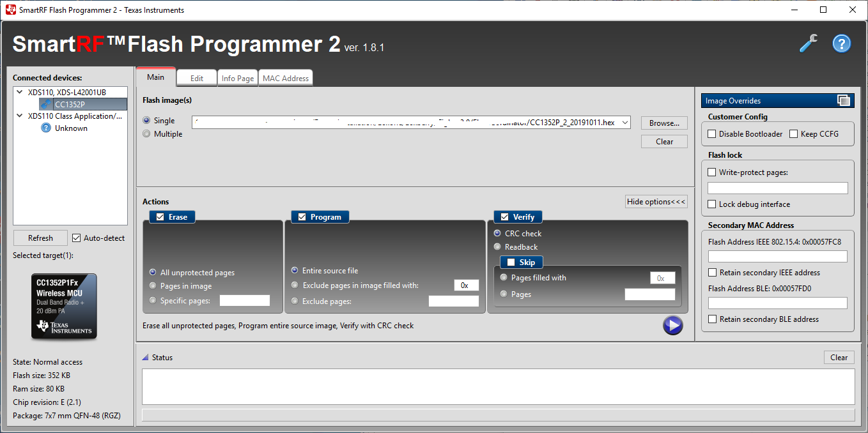
Task: Switch to the Edit tab
Action: tap(197, 78)
